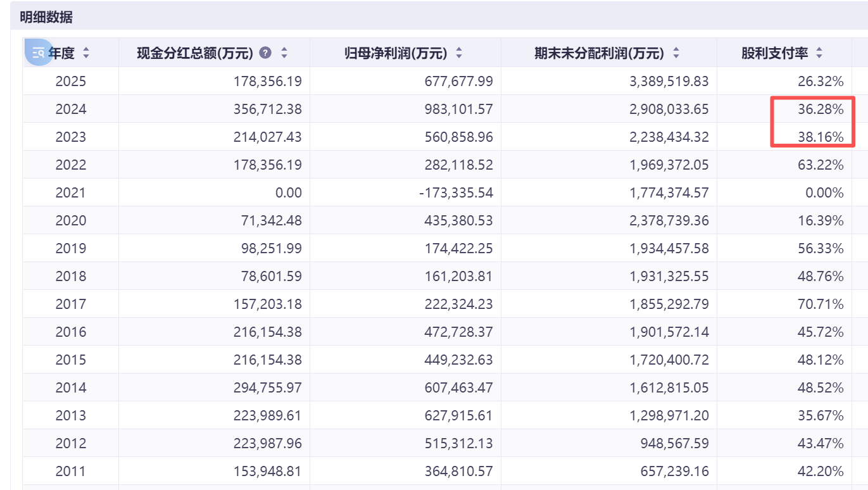Click the 股利支付率 column header label
Screen dimensions: 868x490
[x=774, y=53]
